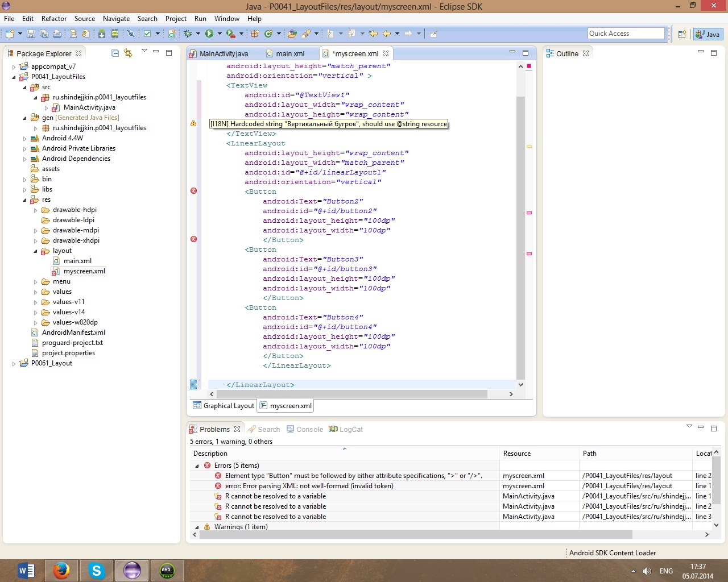The height and width of the screenshot is (582, 728).
Task: Expand the P0061_Layout project
Action: 14,363
